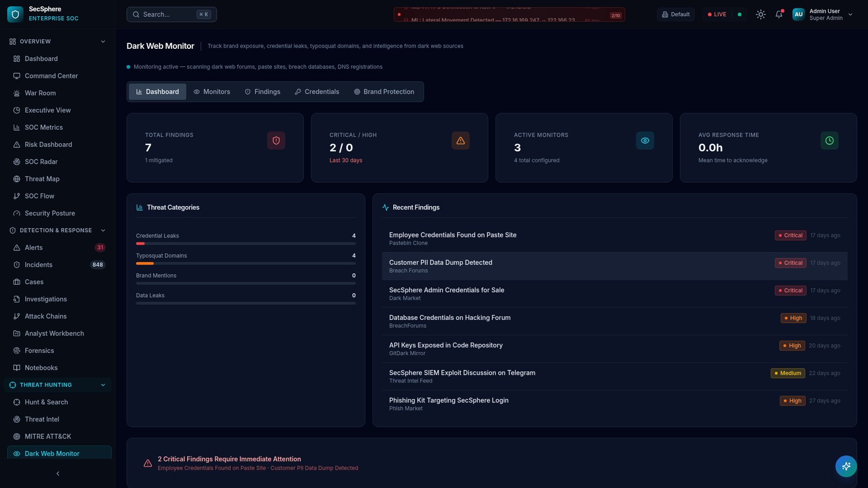Open Incidents with 848 badge
The height and width of the screenshot is (488, 868).
point(59,265)
